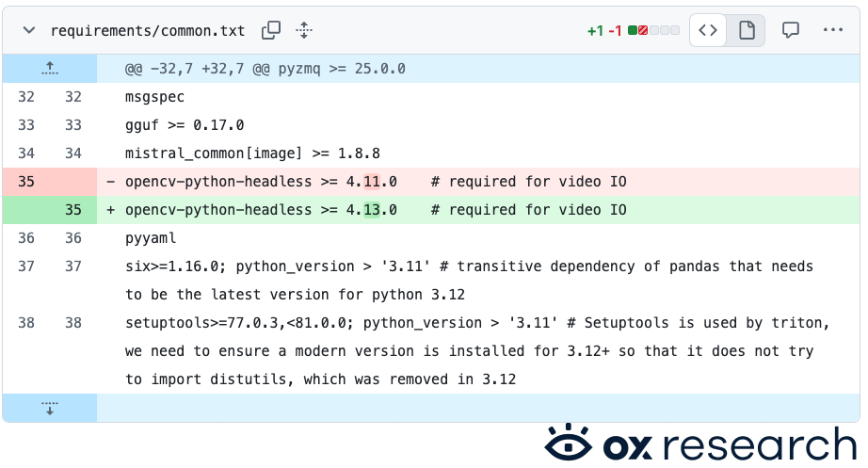Select the gguf >= 0.17.0 line

[x=478, y=125]
